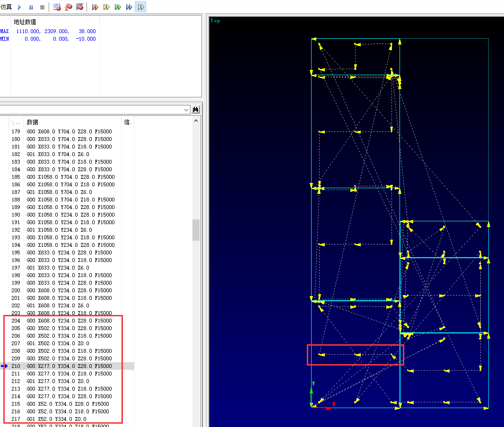
Task: Click the MAX row label
Action: tap(5, 31)
